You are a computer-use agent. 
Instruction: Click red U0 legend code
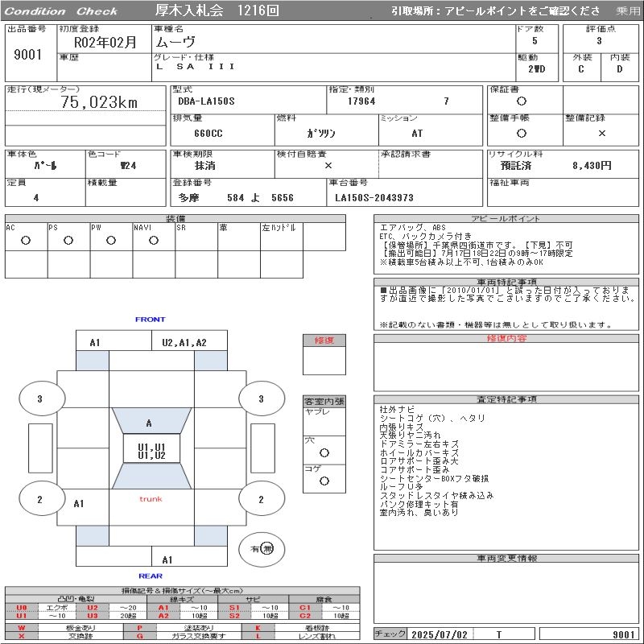pos(22,608)
